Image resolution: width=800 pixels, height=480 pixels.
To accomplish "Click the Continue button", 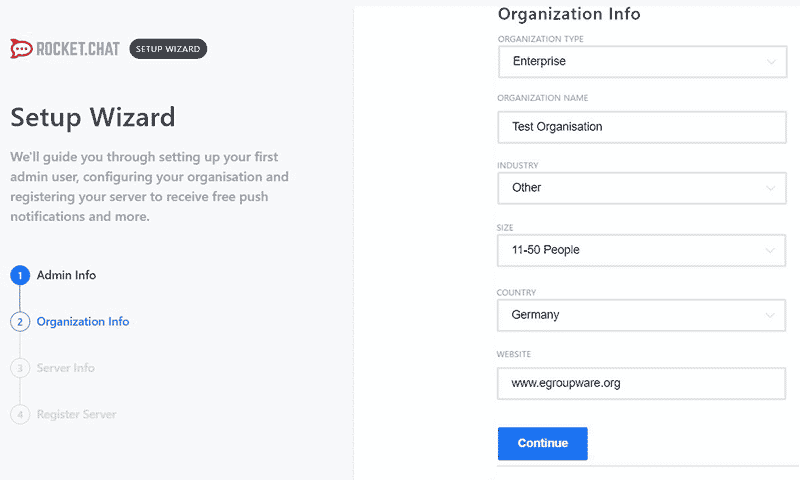I will coord(542,443).
